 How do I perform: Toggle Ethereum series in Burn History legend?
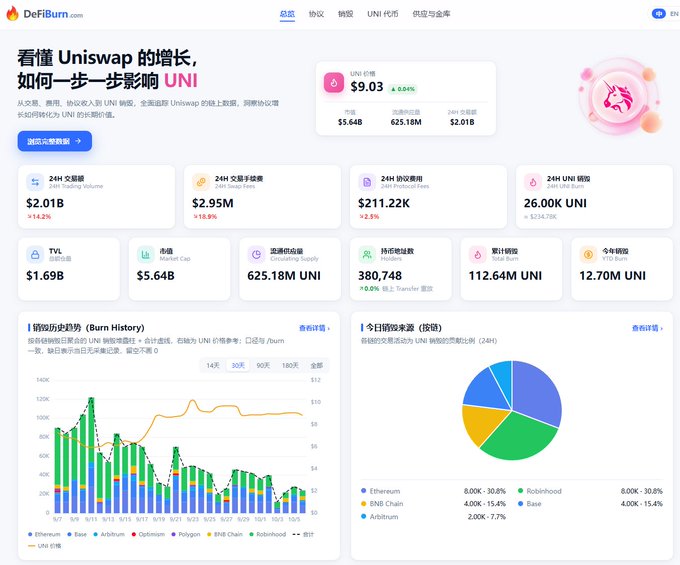coord(44,534)
